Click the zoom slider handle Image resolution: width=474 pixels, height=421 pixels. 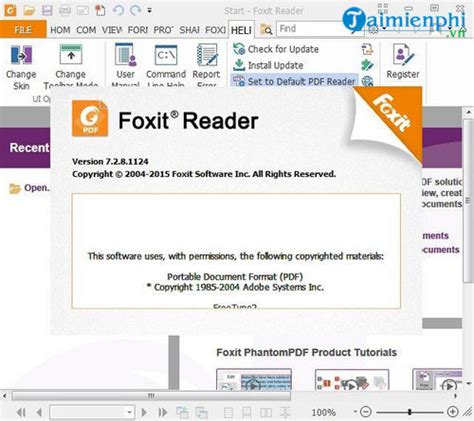pos(409,412)
